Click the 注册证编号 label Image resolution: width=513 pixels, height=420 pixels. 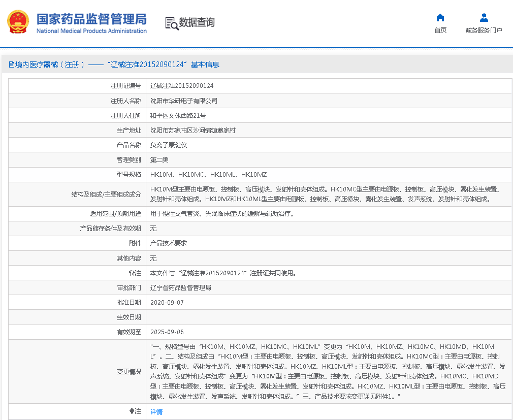(125, 86)
